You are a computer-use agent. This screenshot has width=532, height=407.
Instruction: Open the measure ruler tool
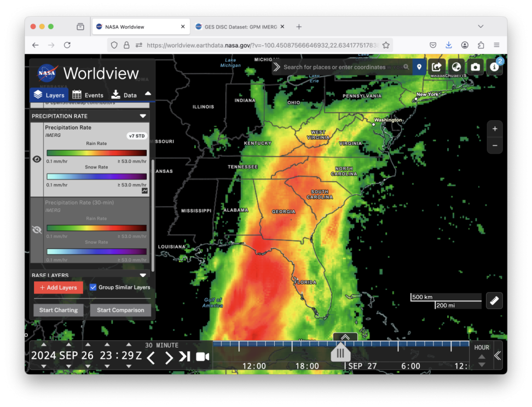pyautogui.click(x=494, y=300)
